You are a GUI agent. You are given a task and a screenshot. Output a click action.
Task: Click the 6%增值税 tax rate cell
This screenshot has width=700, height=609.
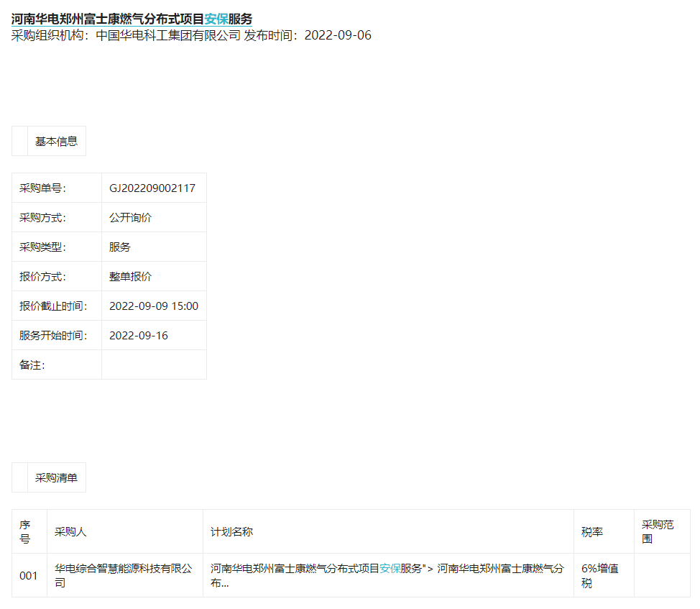[599, 575]
